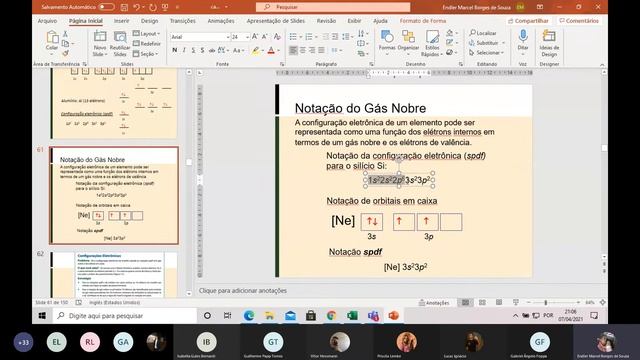This screenshot has width=640, height=360.
Task: Toggle align text right
Action: coord(312,50)
